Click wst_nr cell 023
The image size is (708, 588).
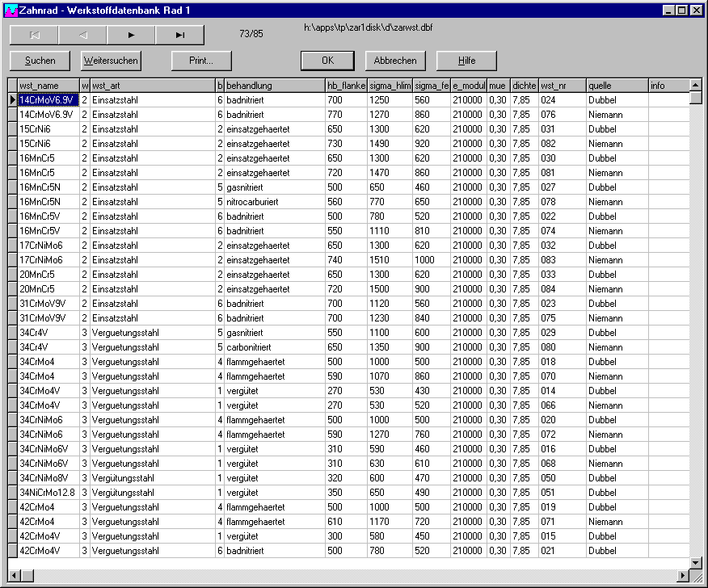pyautogui.click(x=563, y=304)
